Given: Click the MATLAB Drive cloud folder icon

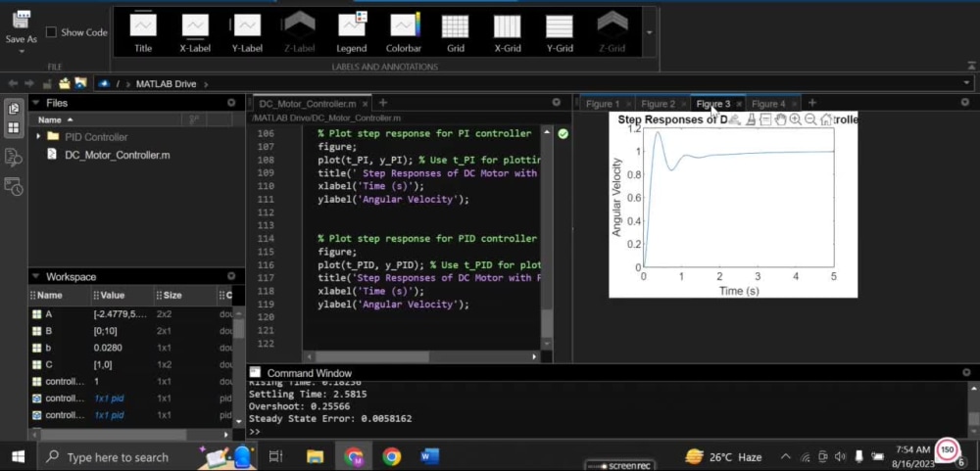Looking at the screenshot, I should [x=80, y=82].
